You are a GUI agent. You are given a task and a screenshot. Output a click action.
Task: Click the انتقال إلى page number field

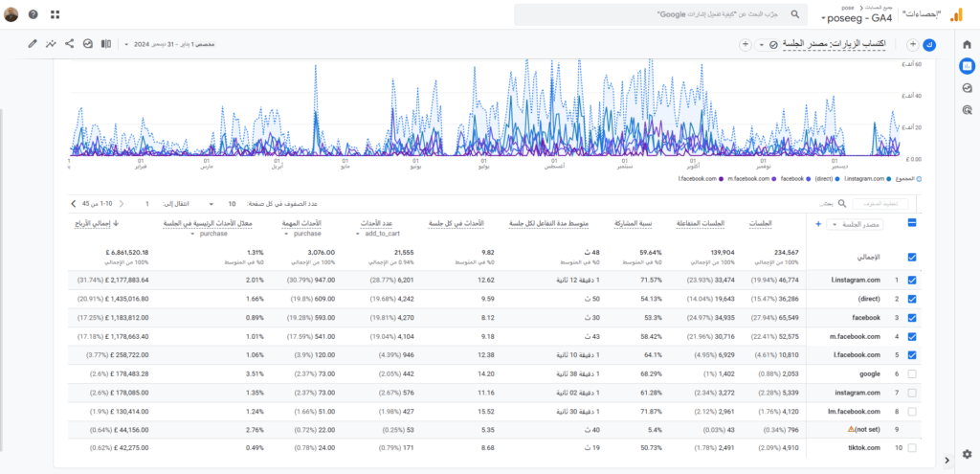[x=146, y=204]
